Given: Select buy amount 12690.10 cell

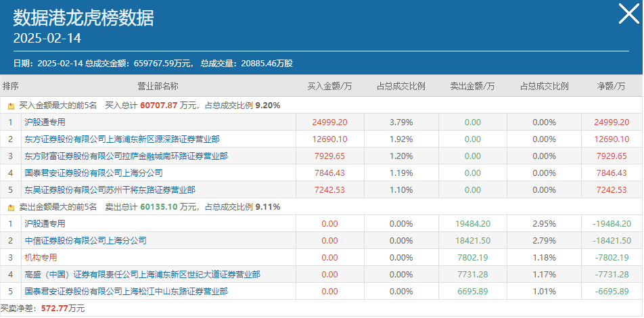Looking at the screenshot, I should point(329,139).
